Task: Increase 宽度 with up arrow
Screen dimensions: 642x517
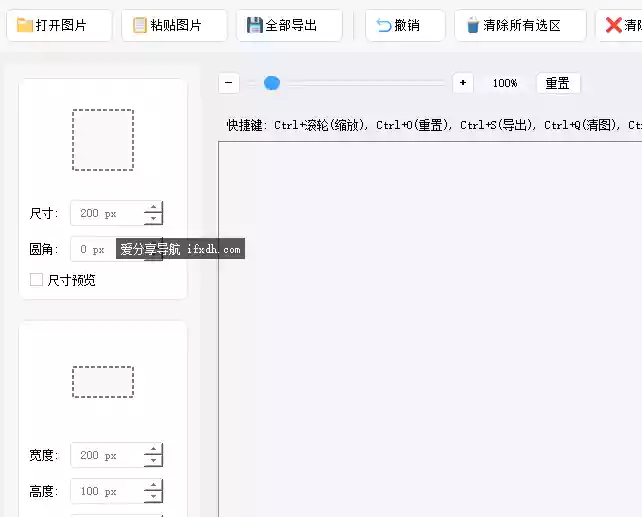Action: (x=153, y=449)
